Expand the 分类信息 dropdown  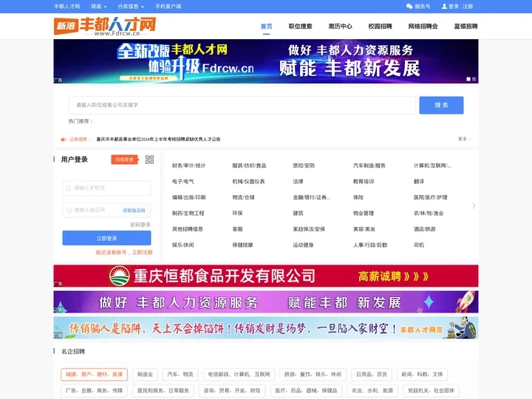[131, 7]
